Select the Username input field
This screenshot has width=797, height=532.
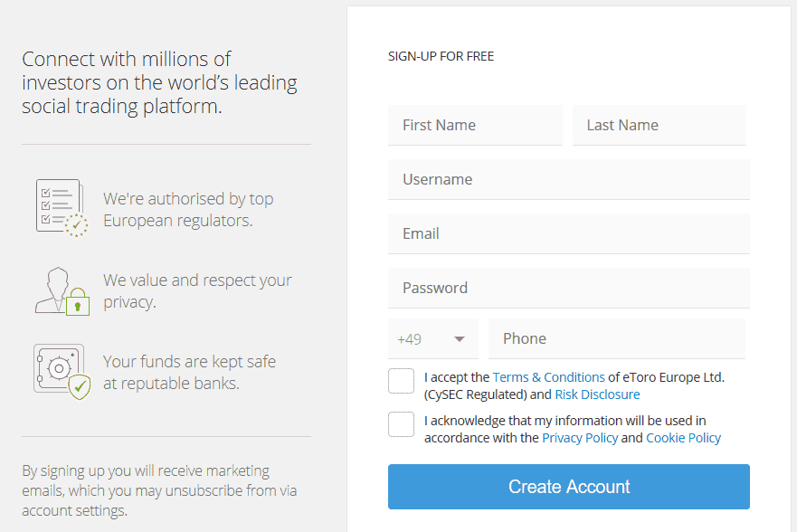[569, 179]
